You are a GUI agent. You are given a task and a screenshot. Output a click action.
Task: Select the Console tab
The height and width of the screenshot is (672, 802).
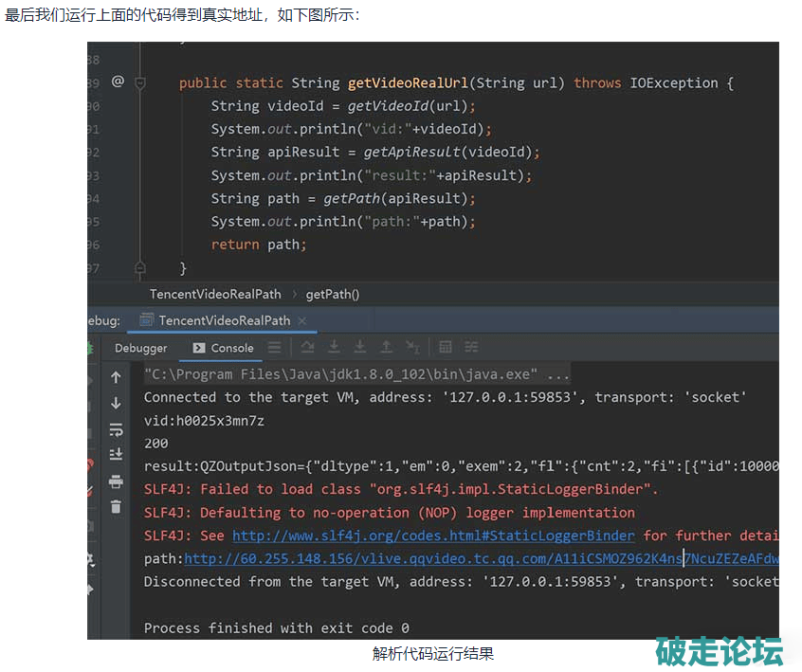(x=224, y=348)
